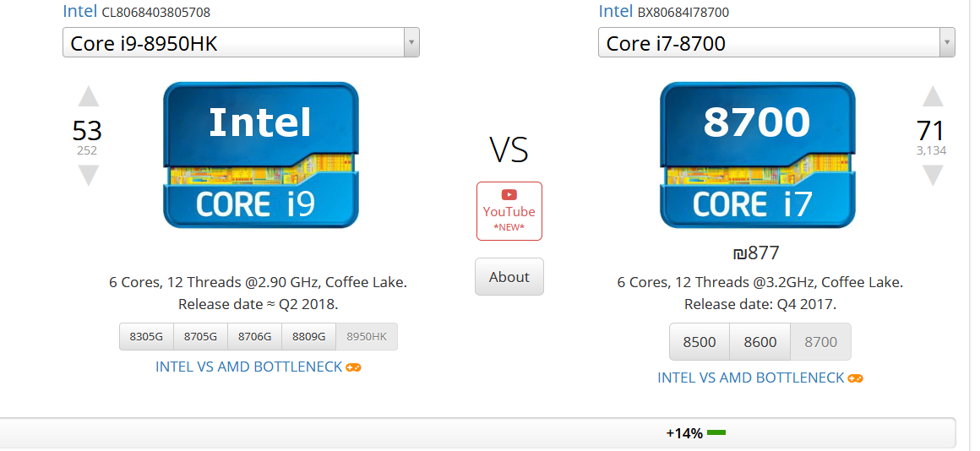Viewport: 980px width, 451px height.
Task: Click the ₪877 price
Action: tap(756, 253)
